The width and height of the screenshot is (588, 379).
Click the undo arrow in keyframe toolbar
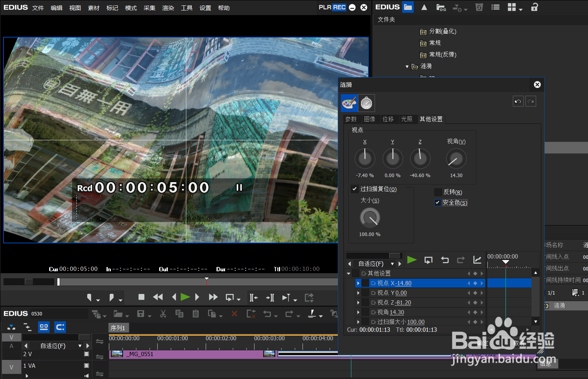(445, 260)
